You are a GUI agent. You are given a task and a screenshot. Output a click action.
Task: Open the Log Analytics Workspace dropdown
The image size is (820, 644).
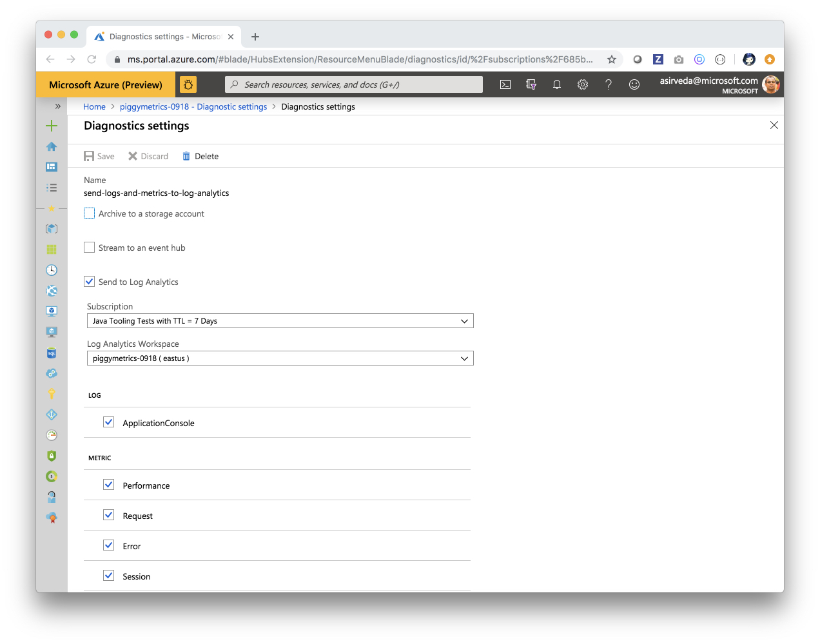coord(280,358)
